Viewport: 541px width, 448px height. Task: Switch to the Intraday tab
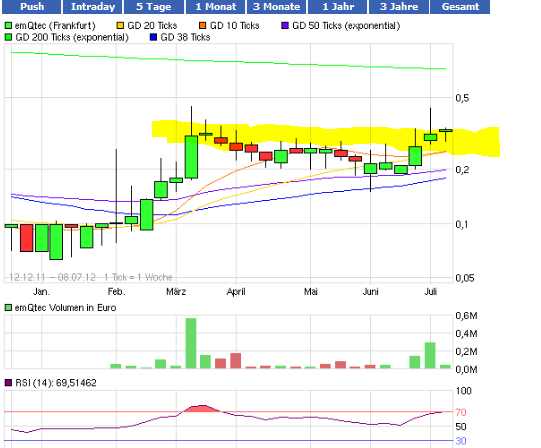point(92,7)
